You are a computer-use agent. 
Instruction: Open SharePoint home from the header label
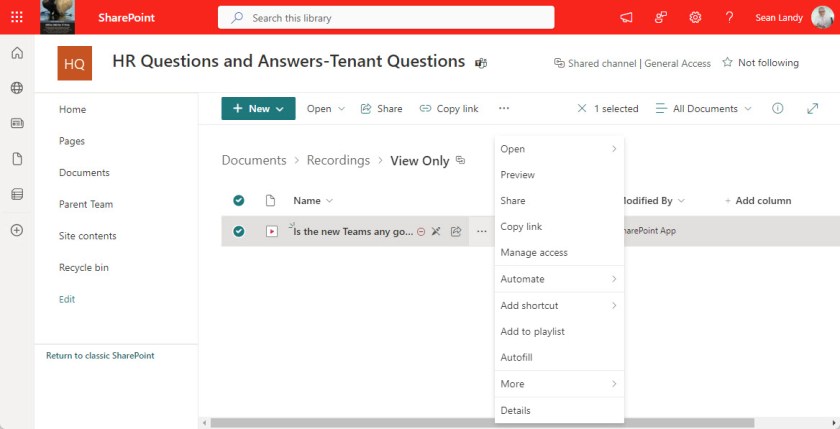(126, 18)
